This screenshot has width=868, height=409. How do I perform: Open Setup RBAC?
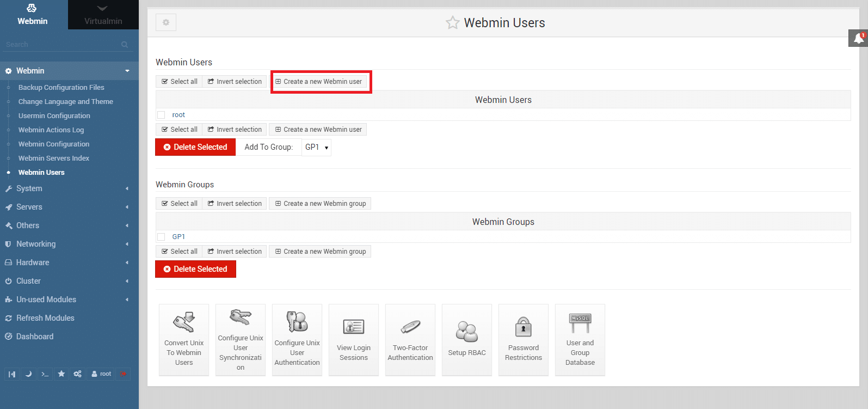click(x=467, y=340)
